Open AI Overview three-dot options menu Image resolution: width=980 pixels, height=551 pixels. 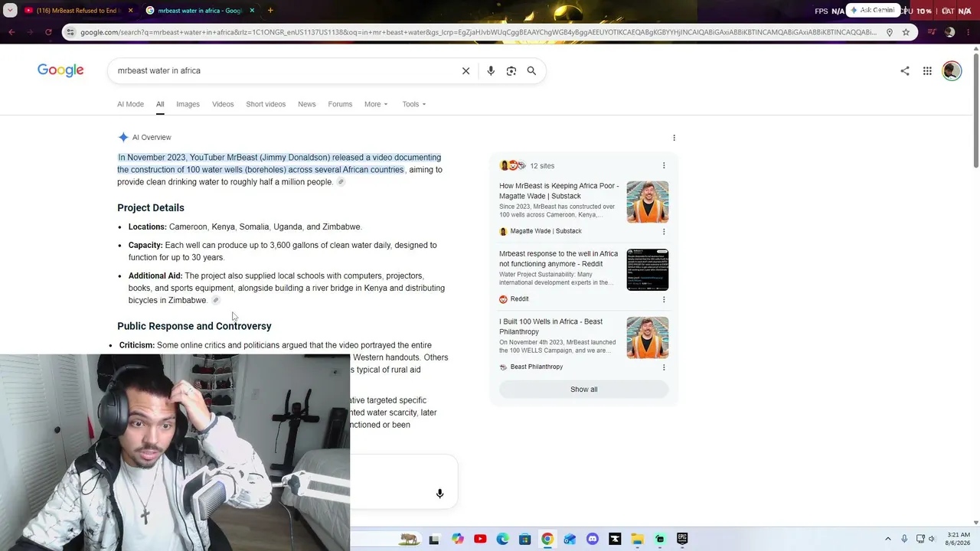coord(674,138)
